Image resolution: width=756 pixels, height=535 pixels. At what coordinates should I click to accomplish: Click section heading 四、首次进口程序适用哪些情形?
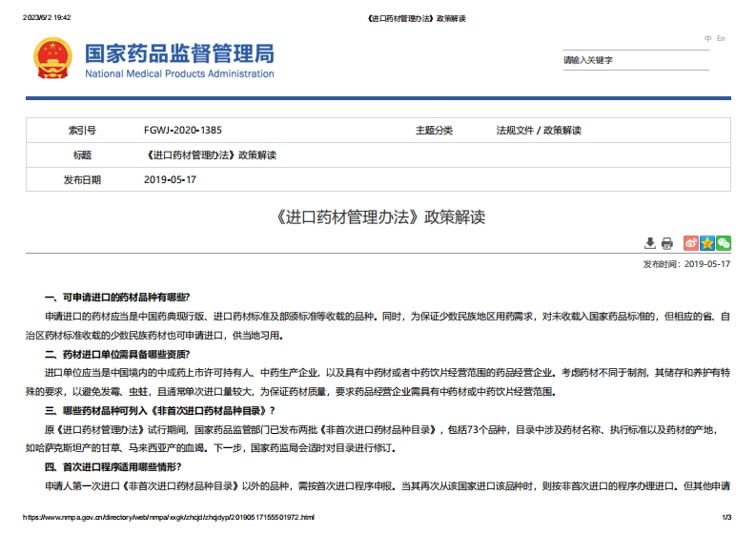pos(113,466)
